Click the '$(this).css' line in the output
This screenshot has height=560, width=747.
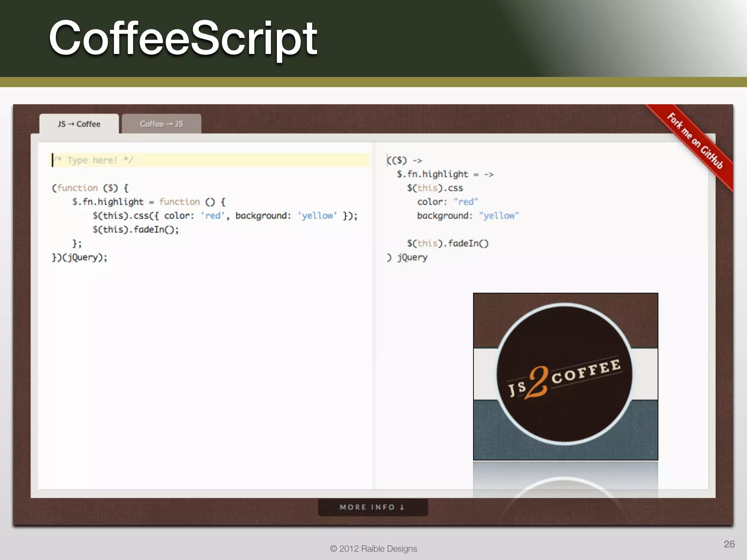435,188
